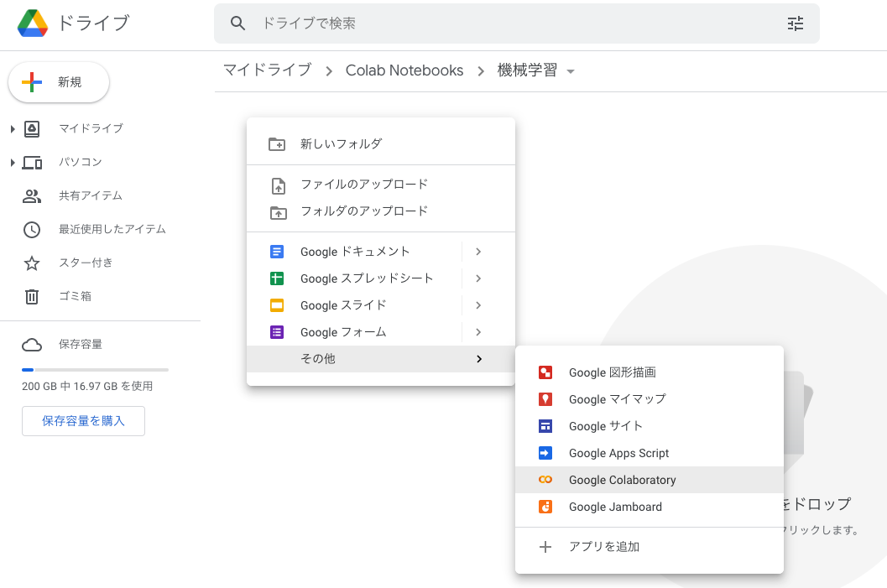This screenshot has width=887, height=588.
Task: Open the 機械学習 folder dropdown arrow
Action: coord(571,71)
